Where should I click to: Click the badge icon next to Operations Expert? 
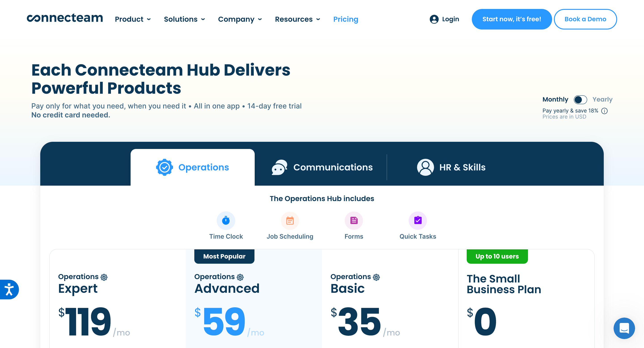[x=104, y=277]
